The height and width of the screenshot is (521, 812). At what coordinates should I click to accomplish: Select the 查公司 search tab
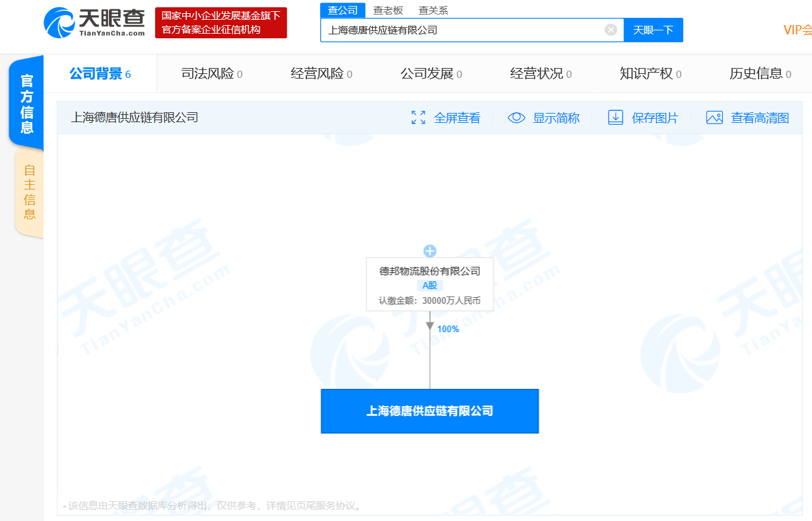pos(343,10)
